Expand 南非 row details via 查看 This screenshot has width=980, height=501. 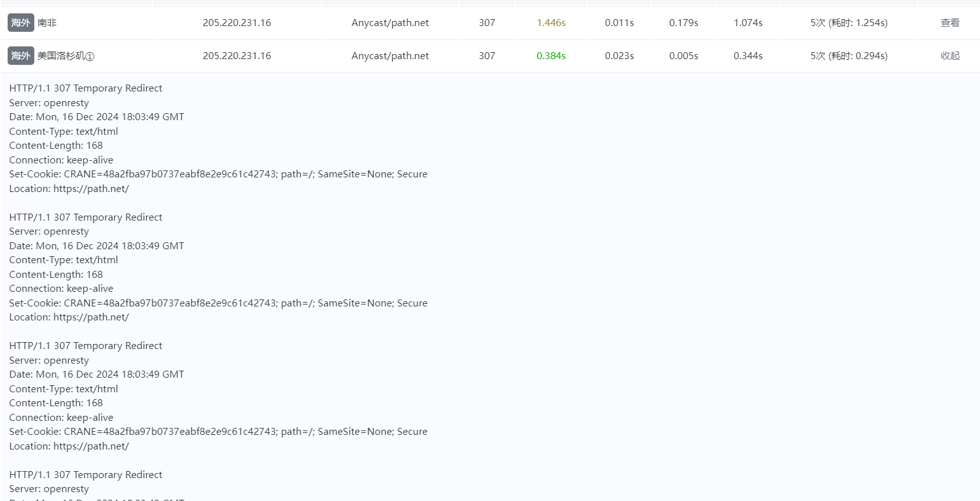tap(949, 23)
